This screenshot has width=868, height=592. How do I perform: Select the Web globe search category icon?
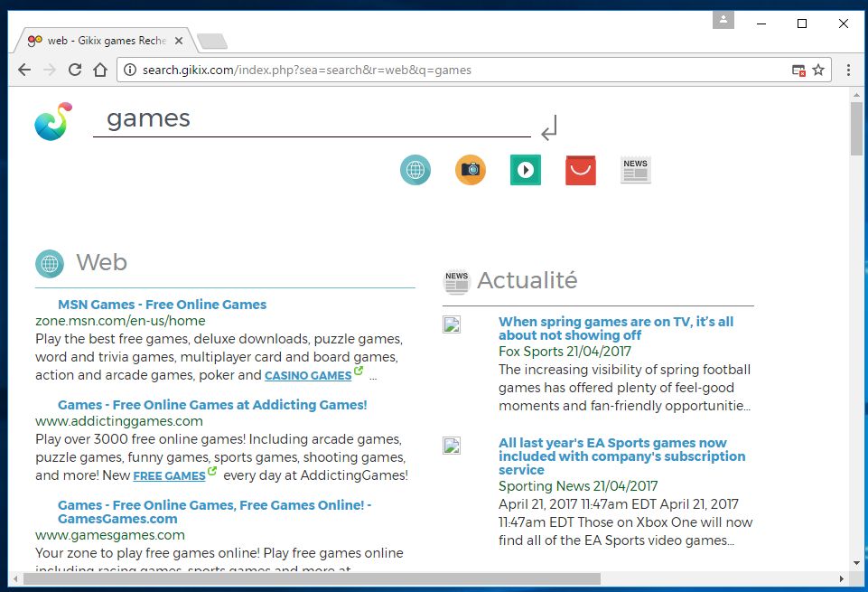tap(415, 169)
